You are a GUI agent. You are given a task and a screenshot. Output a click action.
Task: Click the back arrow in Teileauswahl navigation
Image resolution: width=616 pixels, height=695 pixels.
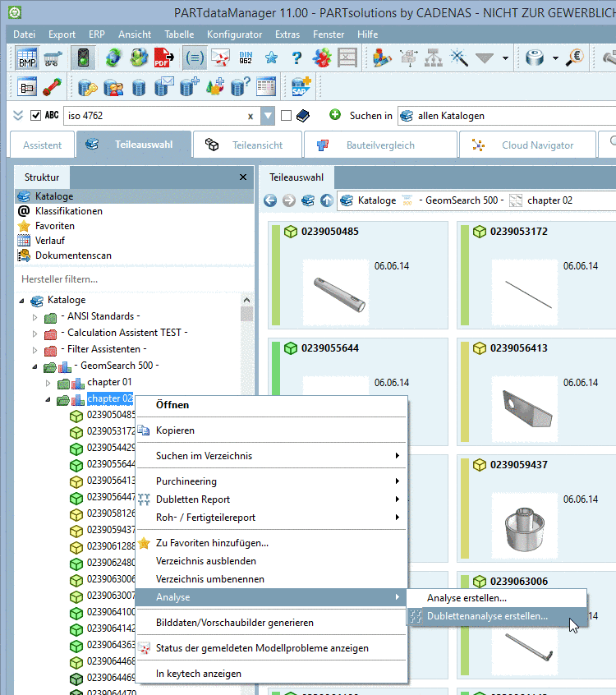tap(270, 200)
